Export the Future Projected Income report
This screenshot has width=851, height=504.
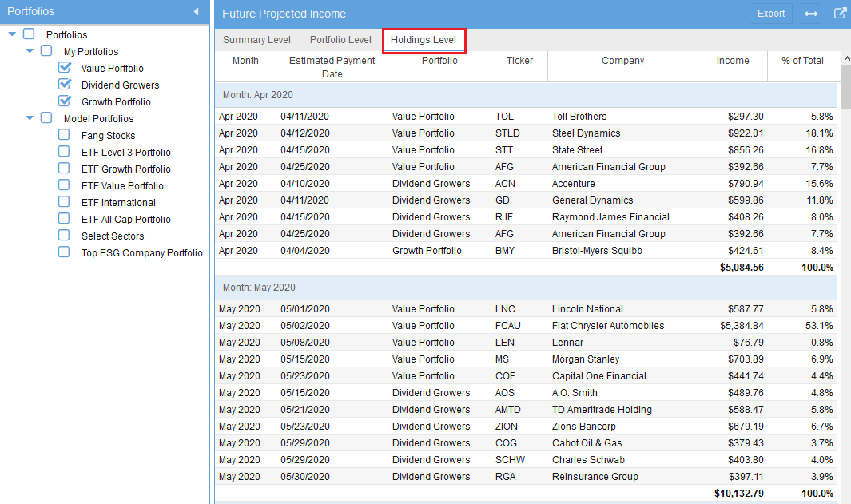[771, 14]
